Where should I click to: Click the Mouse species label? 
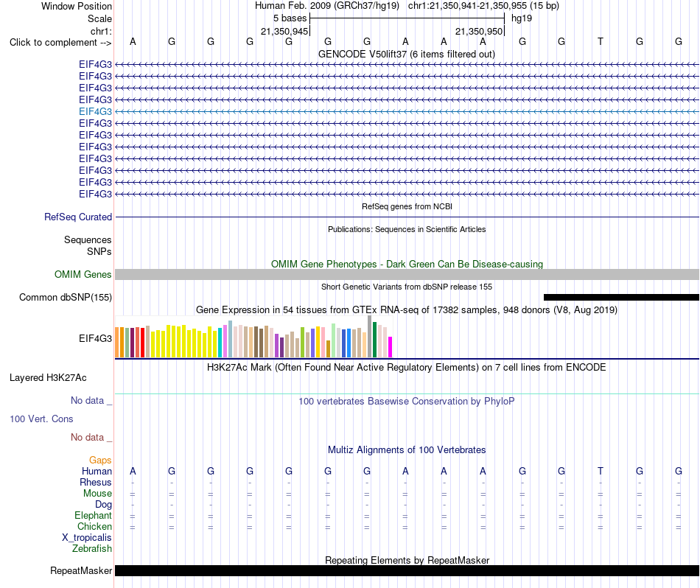coord(97,494)
